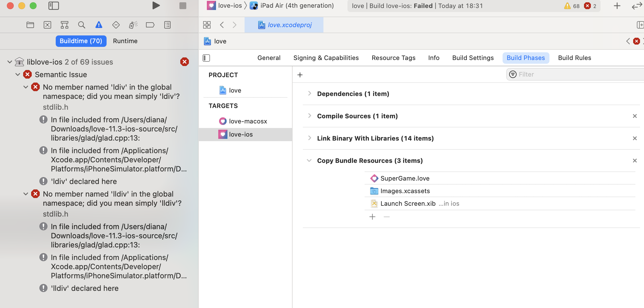Select the 'ldiv' declared here note
The height and width of the screenshot is (308, 644).
(84, 181)
